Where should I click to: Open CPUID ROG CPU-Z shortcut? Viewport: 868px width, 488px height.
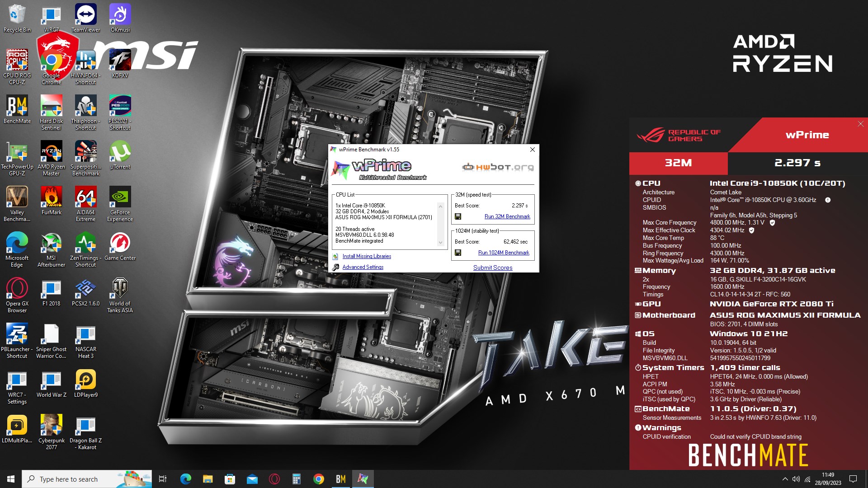pos(17,67)
